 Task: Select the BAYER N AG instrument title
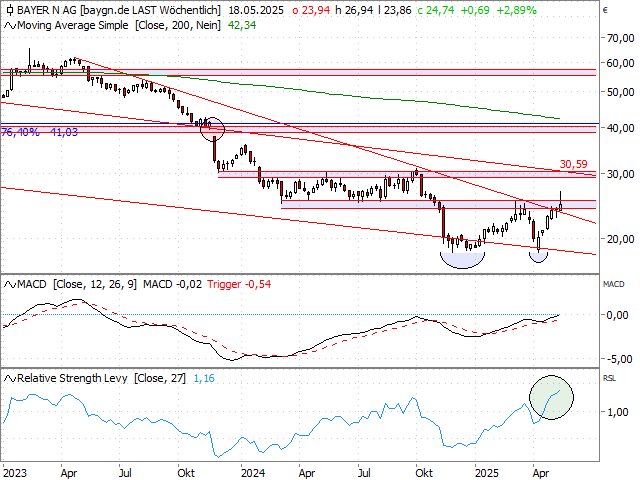(47, 10)
